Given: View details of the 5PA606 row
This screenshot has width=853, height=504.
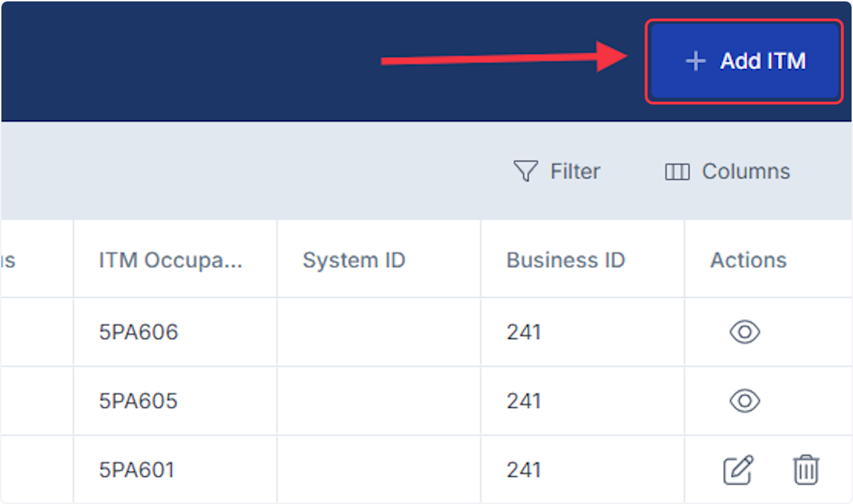Looking at the screenshot, I should pos(745,332).
